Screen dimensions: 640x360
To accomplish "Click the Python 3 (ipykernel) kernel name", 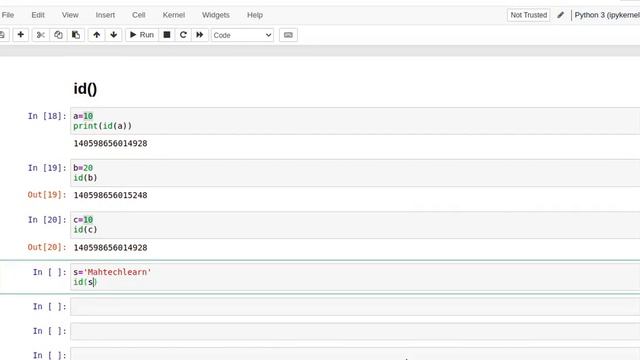I will tap(607, 15).
